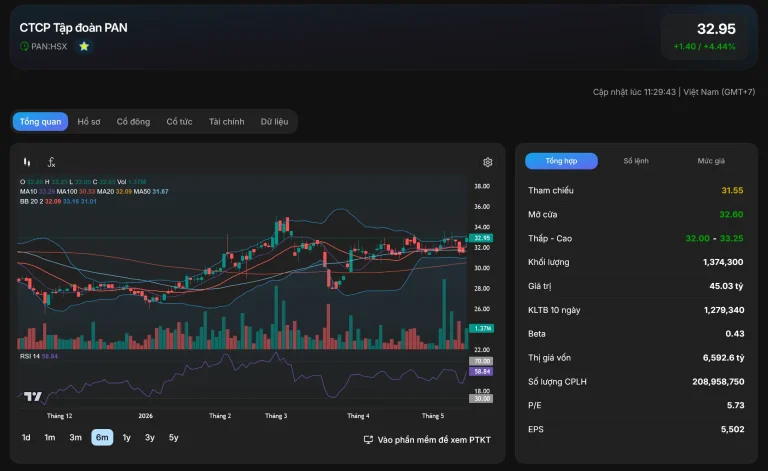Screen dimensions: 768x471
Task: Click the KLTB 10 ngày value 1,279,340
Action: (724, 310)
